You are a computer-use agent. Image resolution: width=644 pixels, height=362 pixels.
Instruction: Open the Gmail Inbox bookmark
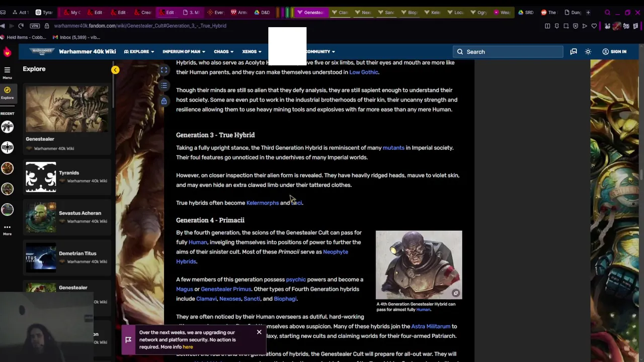pos(77,37)
